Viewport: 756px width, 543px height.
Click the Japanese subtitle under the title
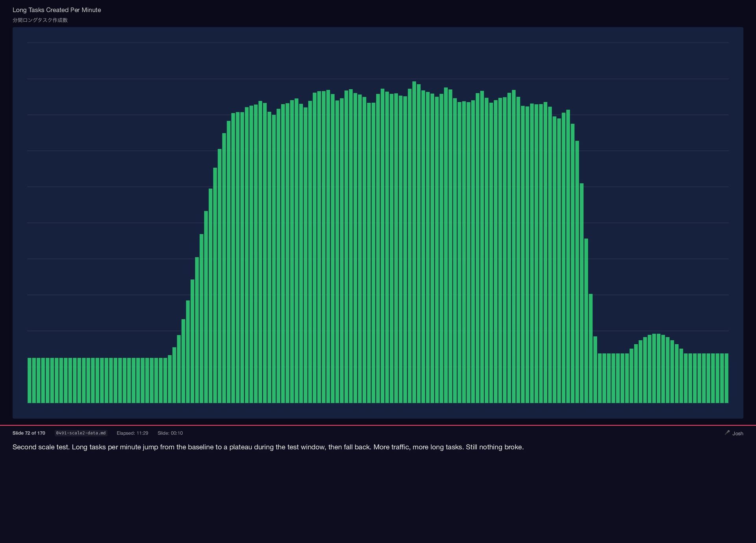(40, 20)
